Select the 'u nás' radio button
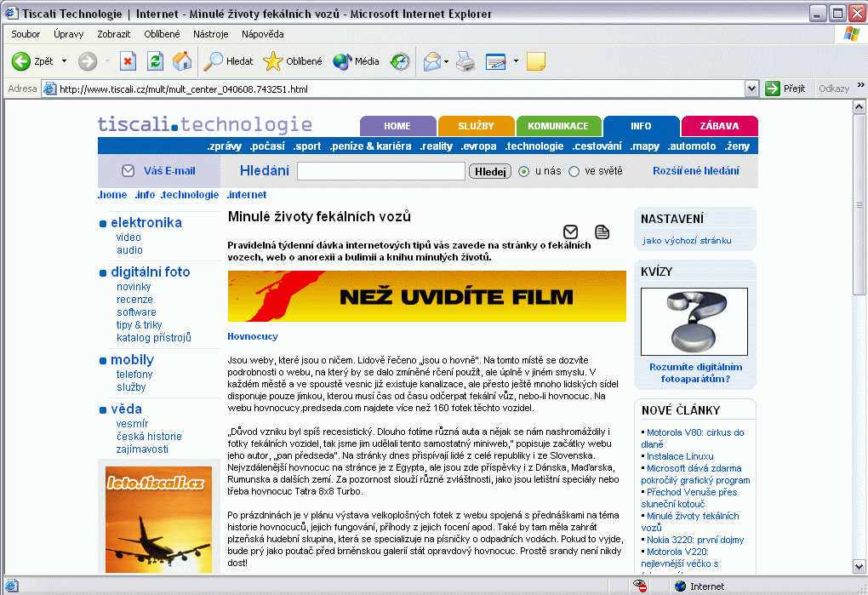The width and height of the screenshot is (868, 595). pyautogui.click(x=523, y=172)
